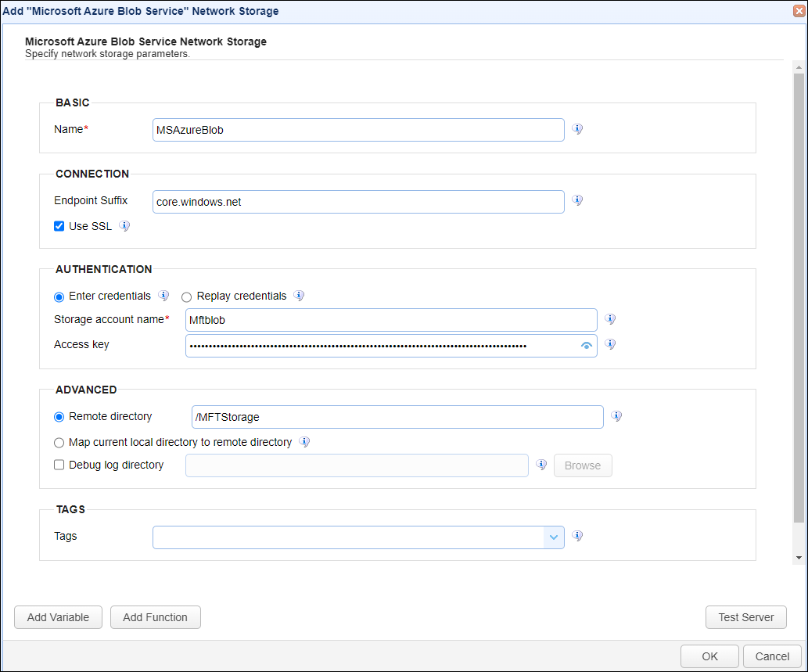Click info icon next to Enter credentials

coord(163,296)
